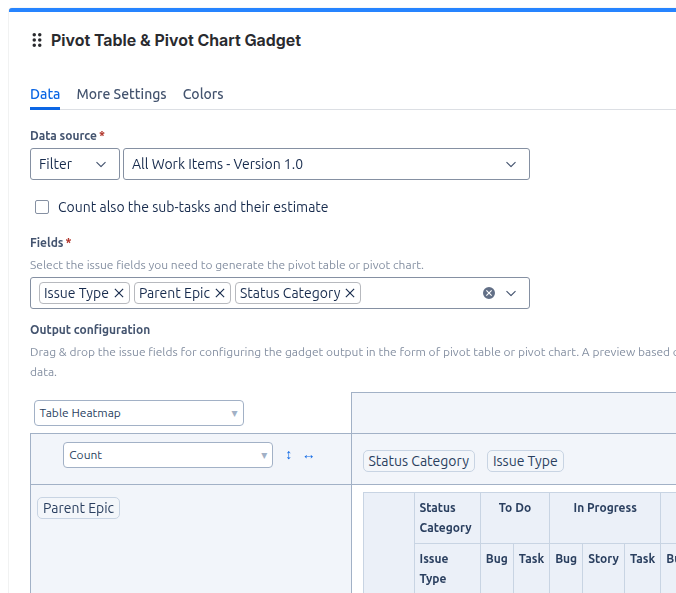Click the To Do column header
Viewport: 676px width, 593px height.
point(514,508)
